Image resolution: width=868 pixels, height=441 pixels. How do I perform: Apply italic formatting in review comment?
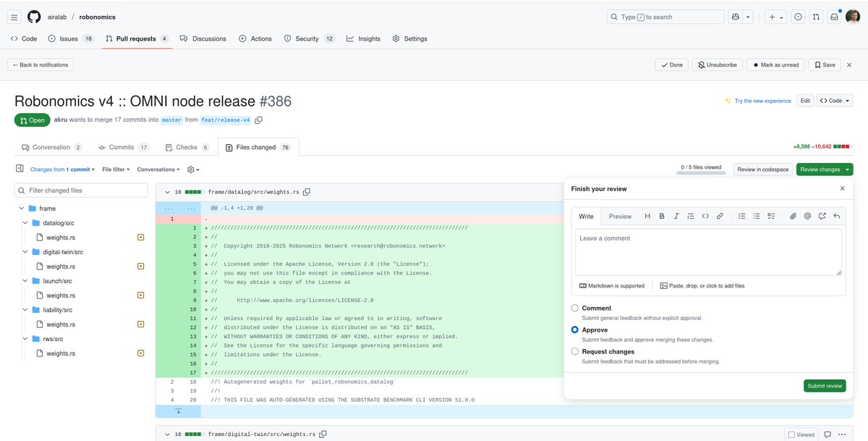coord(676,216)
